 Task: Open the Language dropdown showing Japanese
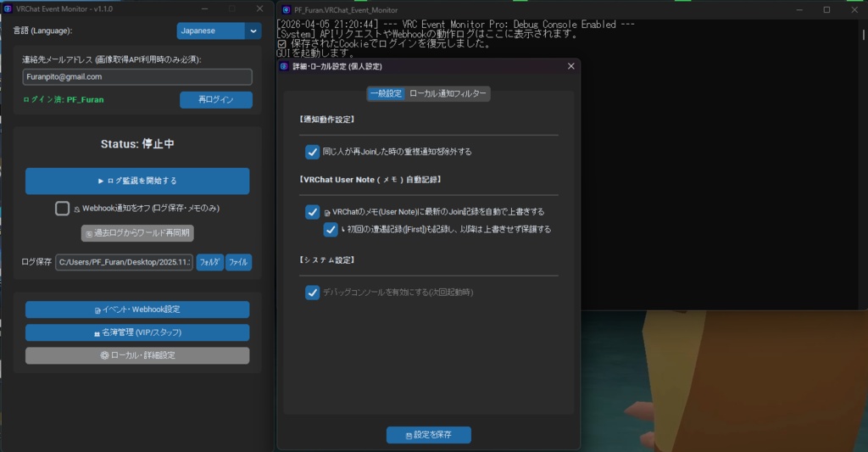click(x=219, y=31)
